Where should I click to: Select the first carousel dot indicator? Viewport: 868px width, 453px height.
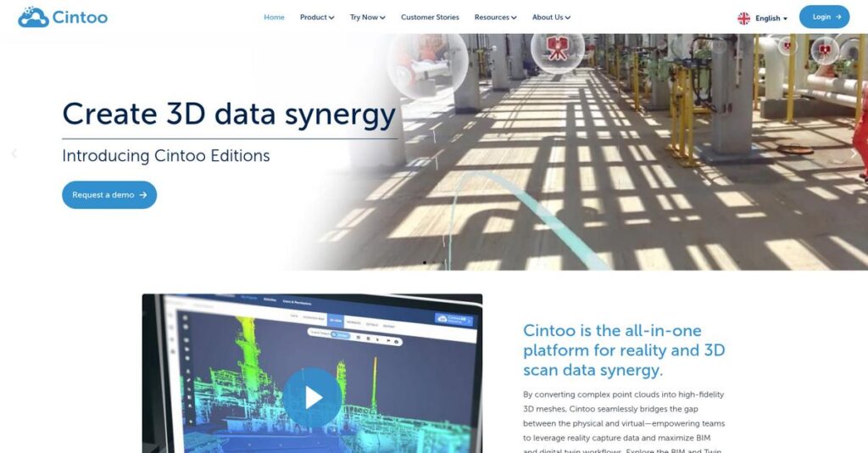425,262
